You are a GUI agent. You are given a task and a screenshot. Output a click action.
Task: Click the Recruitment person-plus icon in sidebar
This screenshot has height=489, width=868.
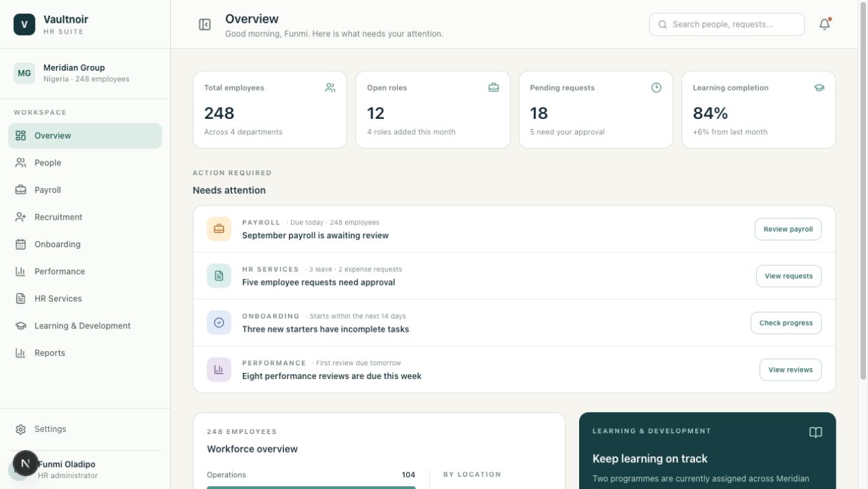pyautogui.click(x=21, y=217)
